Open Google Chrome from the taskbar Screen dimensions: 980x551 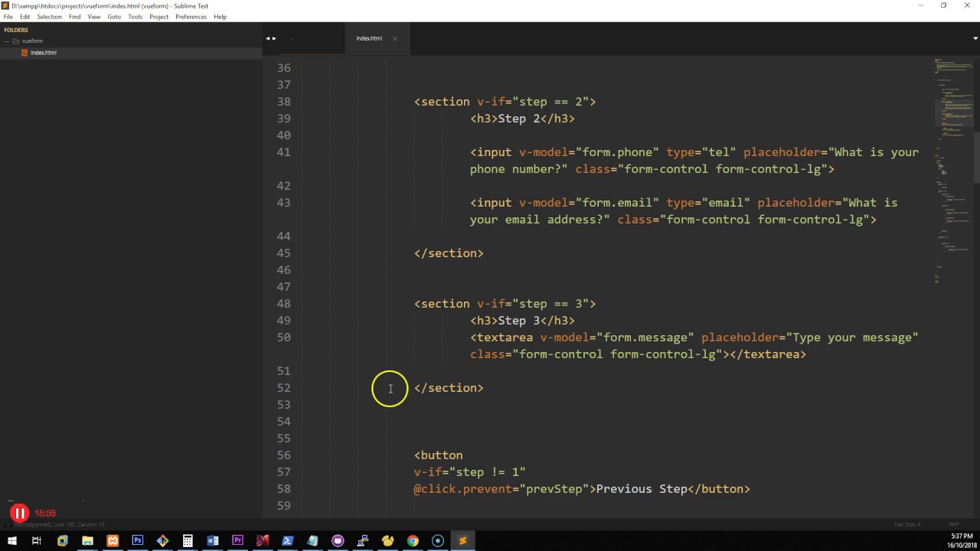(413, 541)
